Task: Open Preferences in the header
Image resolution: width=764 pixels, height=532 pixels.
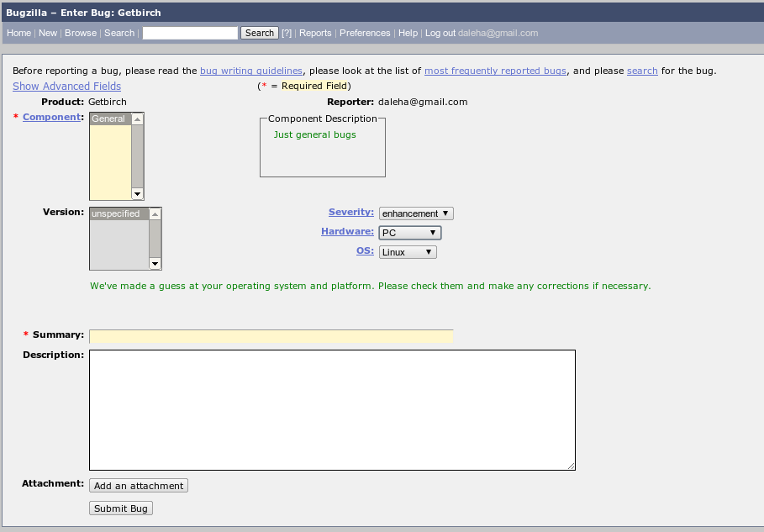Action: [x=365, y=33]
